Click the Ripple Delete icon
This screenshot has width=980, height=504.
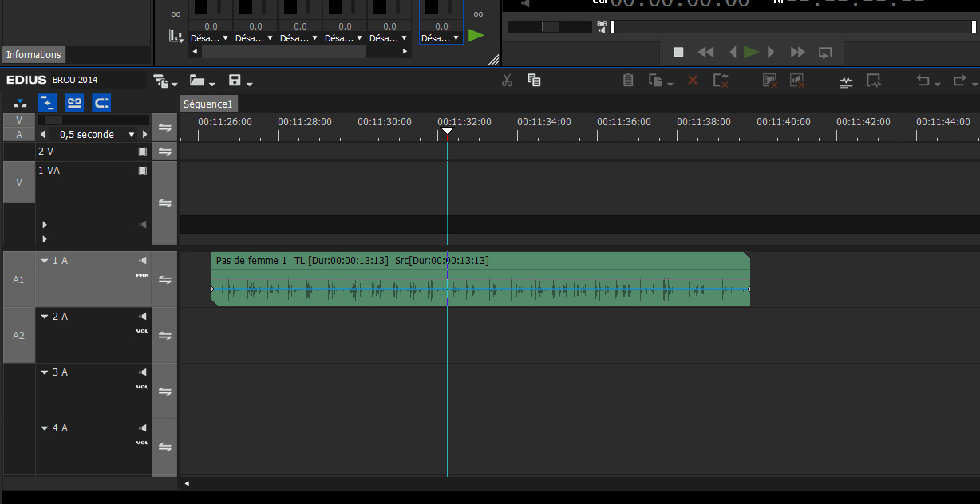(x=721, y=81)
